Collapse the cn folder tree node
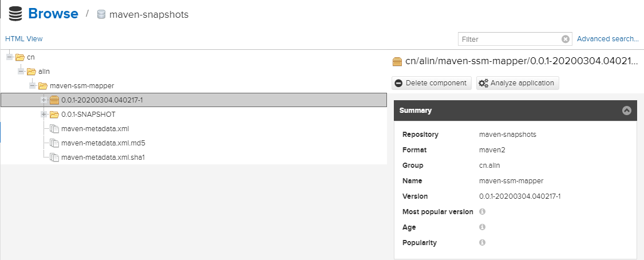 [10, 57]
